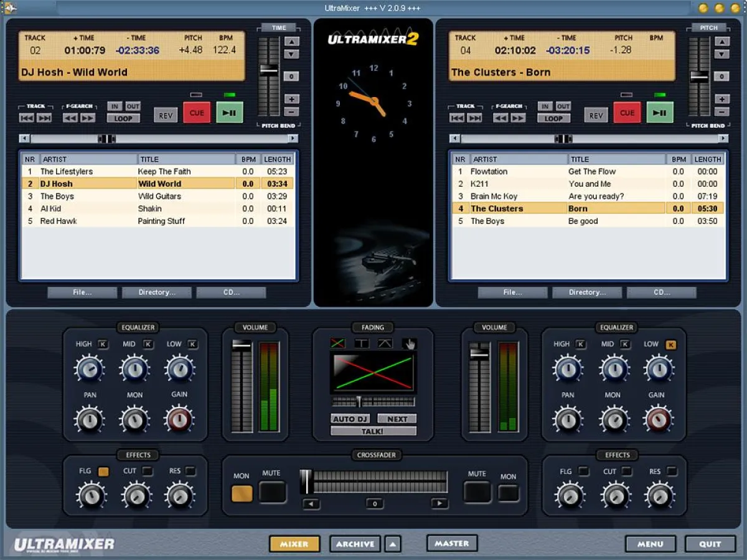Enable REV playback on the right deck
Screen dimensions: 747x560
(x=596, y=114)
